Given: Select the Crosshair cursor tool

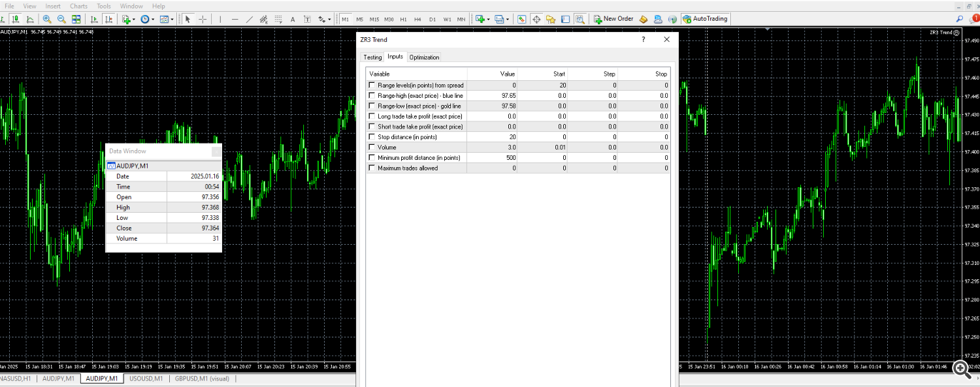Looking at the screenshot, I should coord(203,19).
